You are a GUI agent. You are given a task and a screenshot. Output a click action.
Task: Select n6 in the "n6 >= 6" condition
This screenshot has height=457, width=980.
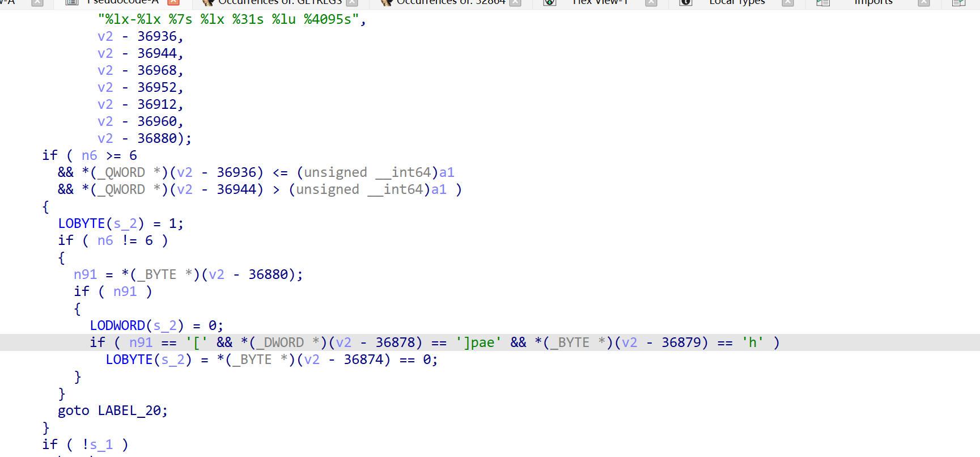coord(90,155)
